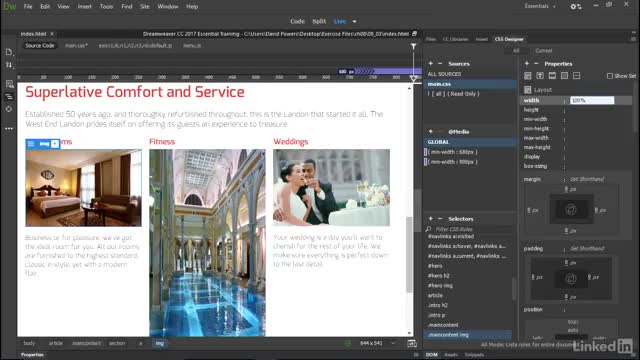Click the filter funnel icon above the ruler
Image resolution: width=640 pixels, height=360 pixels.
[413, 47]
